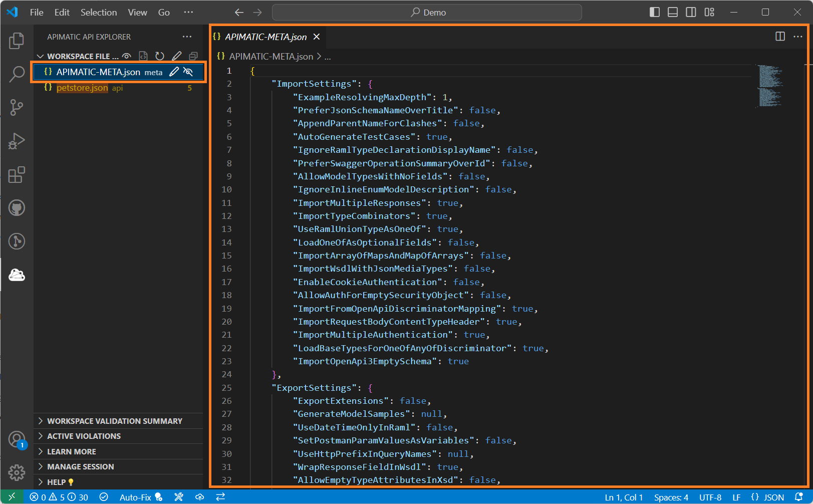This screenshot has height=504, width=813.
Task: Expand Active Violations section
Action: (x=119, y=436)
